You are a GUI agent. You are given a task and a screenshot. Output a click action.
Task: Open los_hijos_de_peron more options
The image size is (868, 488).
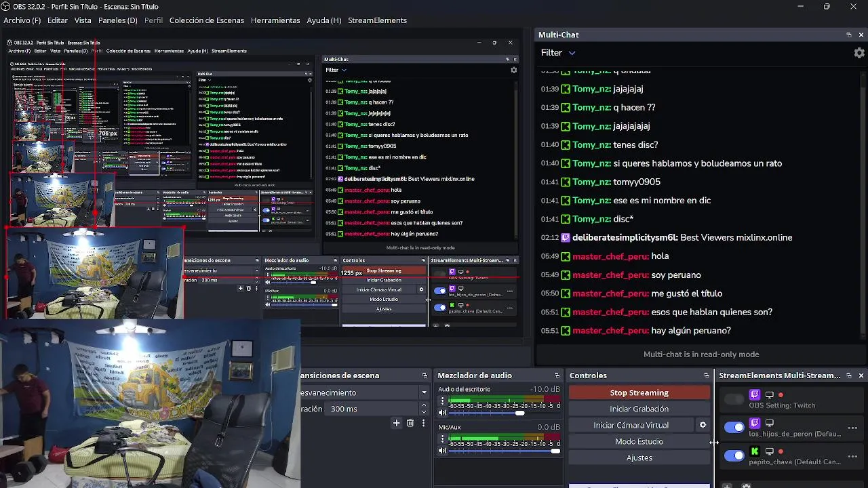pyautogui.click(x=852, y=428)
